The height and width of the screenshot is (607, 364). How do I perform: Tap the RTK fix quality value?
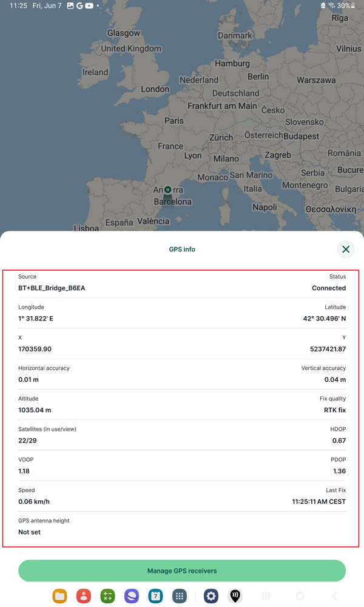(x=335, y=410)
